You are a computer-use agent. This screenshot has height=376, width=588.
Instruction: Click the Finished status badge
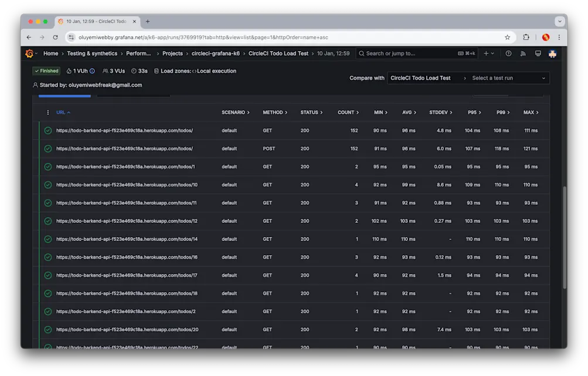pyautogui.click(x=46, y=70)
